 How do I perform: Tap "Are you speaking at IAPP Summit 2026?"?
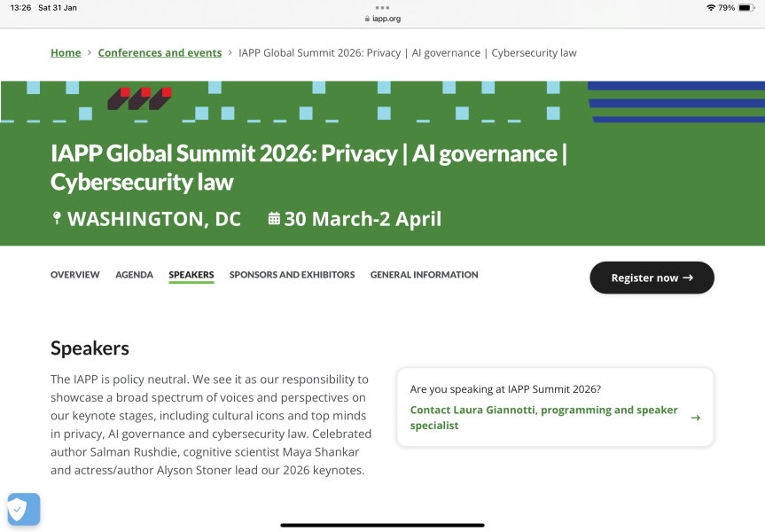tap(505, 389)
